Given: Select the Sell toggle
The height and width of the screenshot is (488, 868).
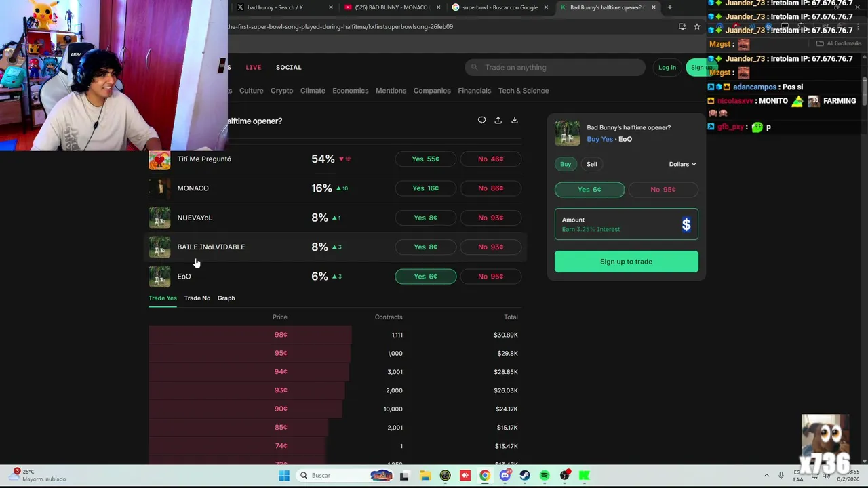Looking at the screenshot, I should [592, 164].
